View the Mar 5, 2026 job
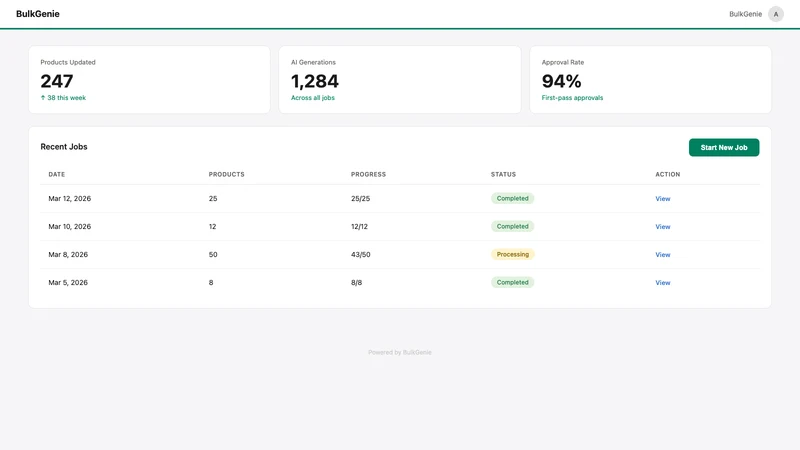Screen dimensions: 800x450 (x=662, y=283)
